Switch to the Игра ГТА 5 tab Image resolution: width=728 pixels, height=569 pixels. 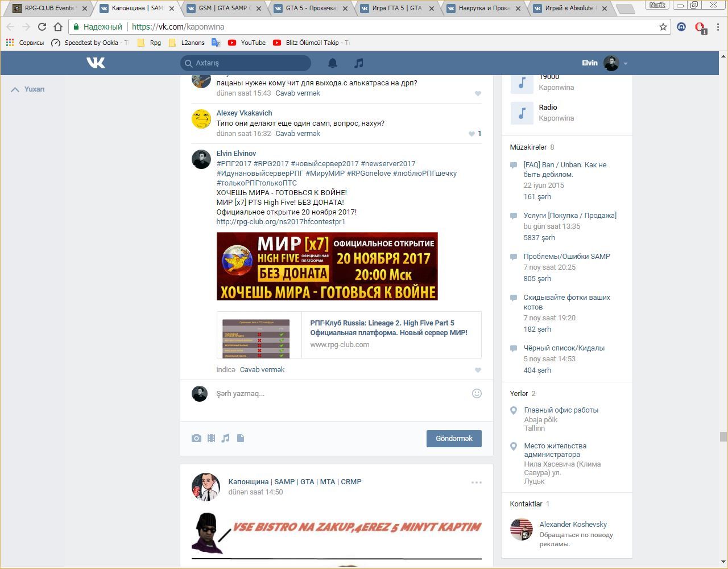pyautogui.click(x=397, y=9)
